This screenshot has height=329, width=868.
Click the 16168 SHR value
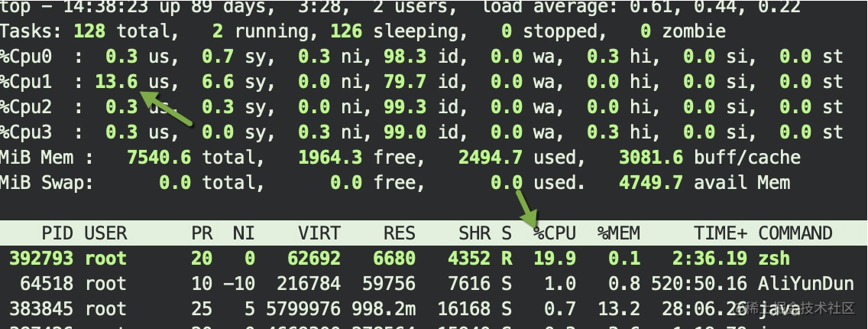pos(464,309)
